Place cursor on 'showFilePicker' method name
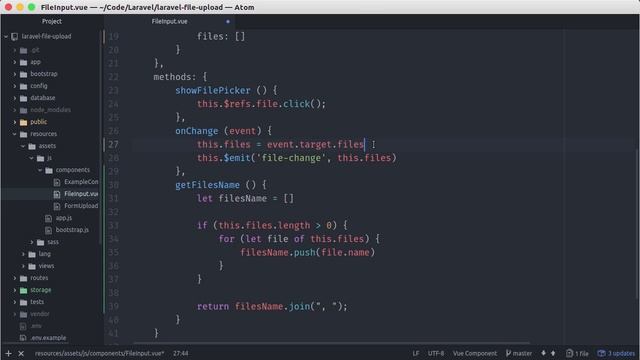640x360 pixels. tap(213, 91)
